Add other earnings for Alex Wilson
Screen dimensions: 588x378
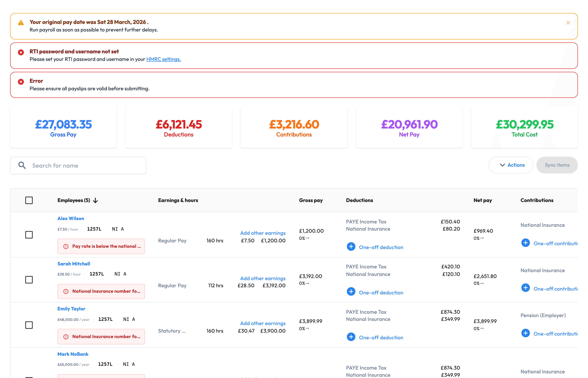262,233
